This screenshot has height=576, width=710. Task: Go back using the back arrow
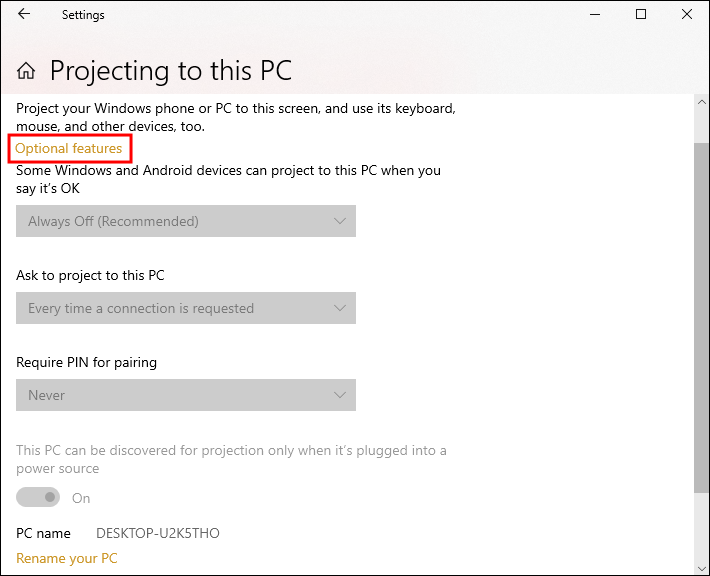tap(24, 15)
